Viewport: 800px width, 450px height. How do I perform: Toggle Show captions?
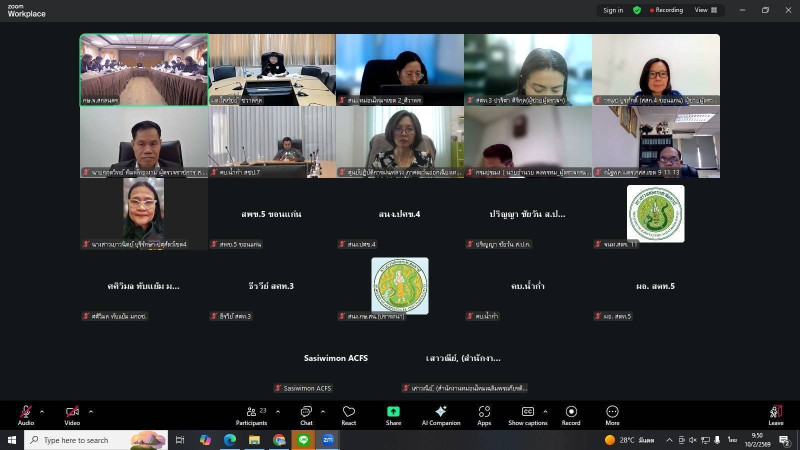(528, 415)
